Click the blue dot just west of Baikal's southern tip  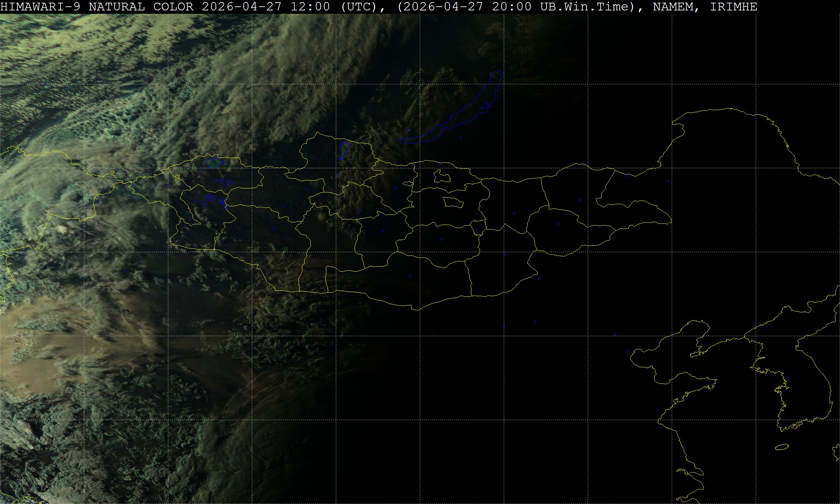tap(409, 130)
